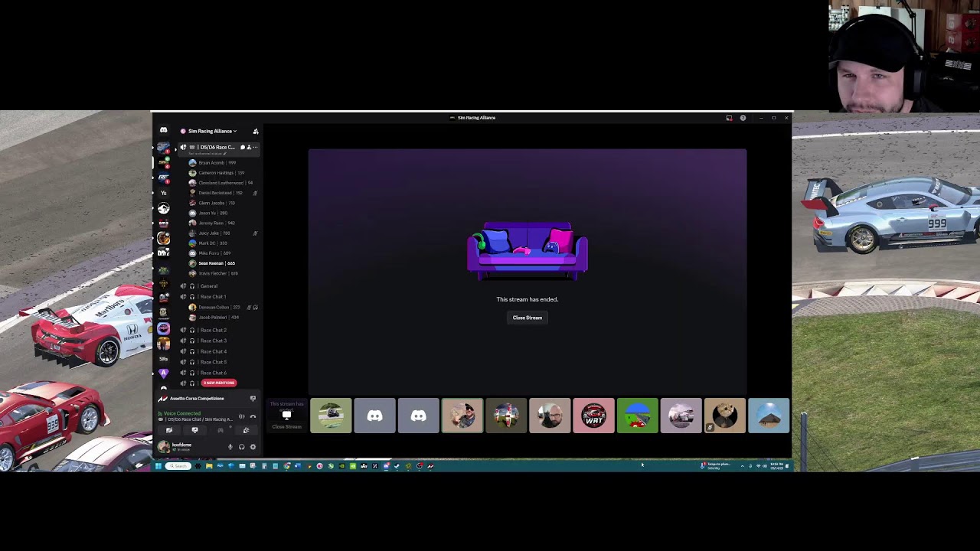Click create invite icon on DS/D6 Race Chat
The width and height of the screenshot is (980, 551).
pyautogui.click(x=249, y=147)
